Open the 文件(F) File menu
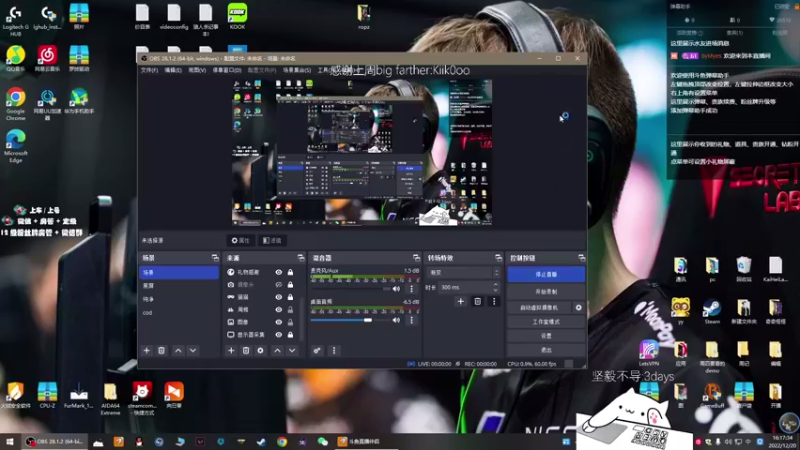Viewport: 800px width, 450px height. click(149, 70)
